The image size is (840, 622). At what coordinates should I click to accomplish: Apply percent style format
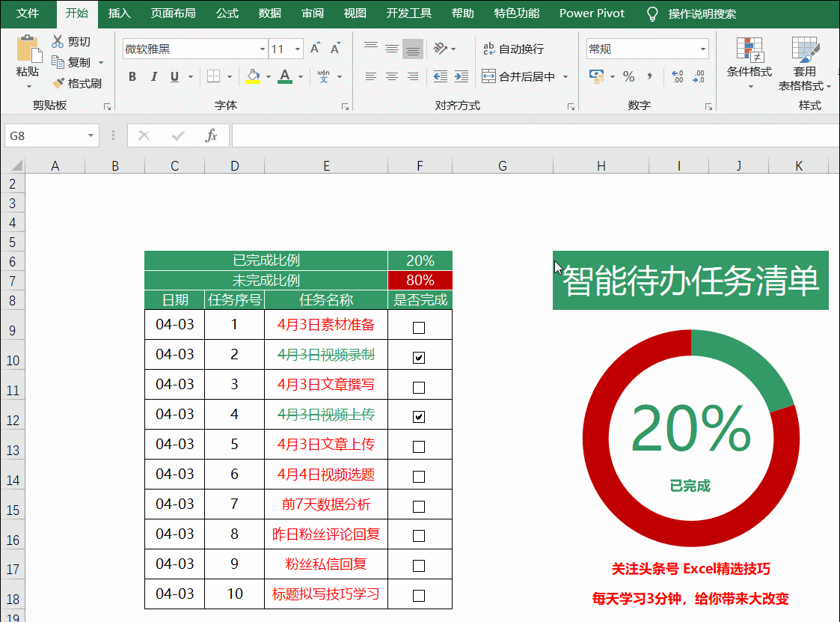pos(629,76)
